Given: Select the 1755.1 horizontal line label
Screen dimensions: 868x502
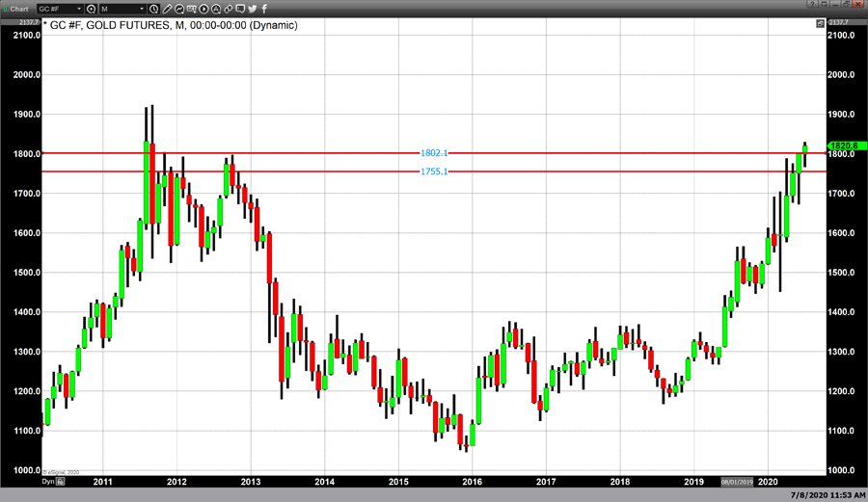Looking at the screenshot, I should [x=434, y=172].
